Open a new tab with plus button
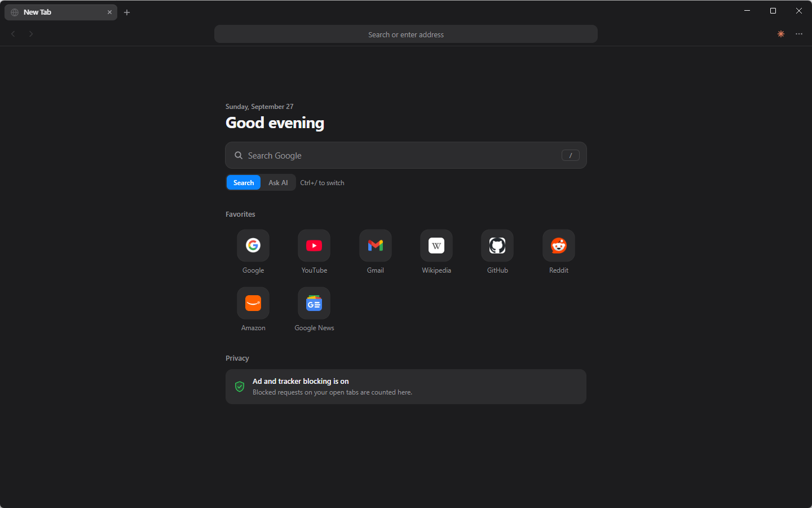812x508 pixels. 127,12
